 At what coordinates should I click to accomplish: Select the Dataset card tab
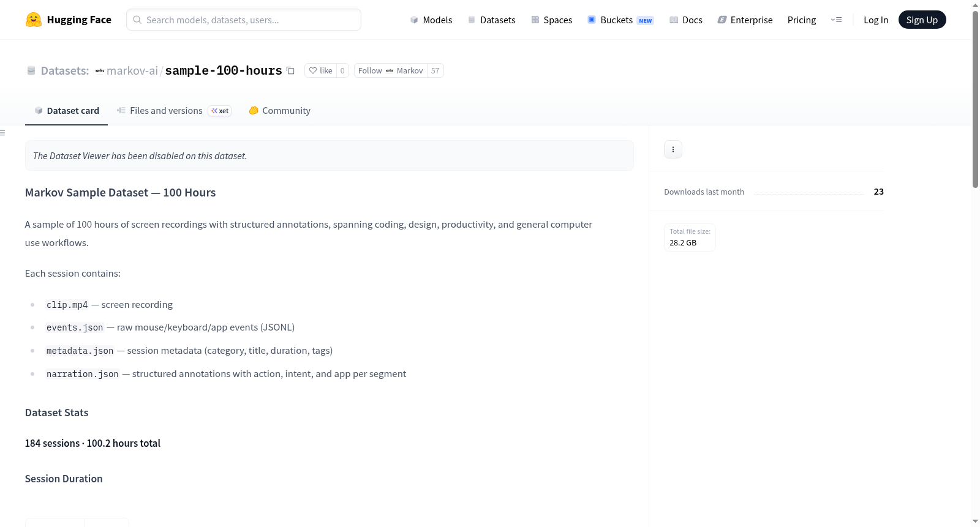pyautogui.click(x=67, y=111)
